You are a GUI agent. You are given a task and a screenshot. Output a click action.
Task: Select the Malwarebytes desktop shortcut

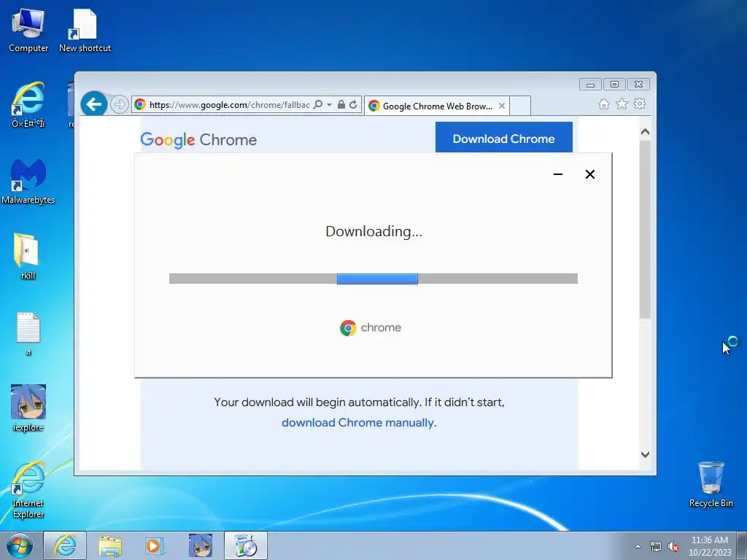pos(28,181)
